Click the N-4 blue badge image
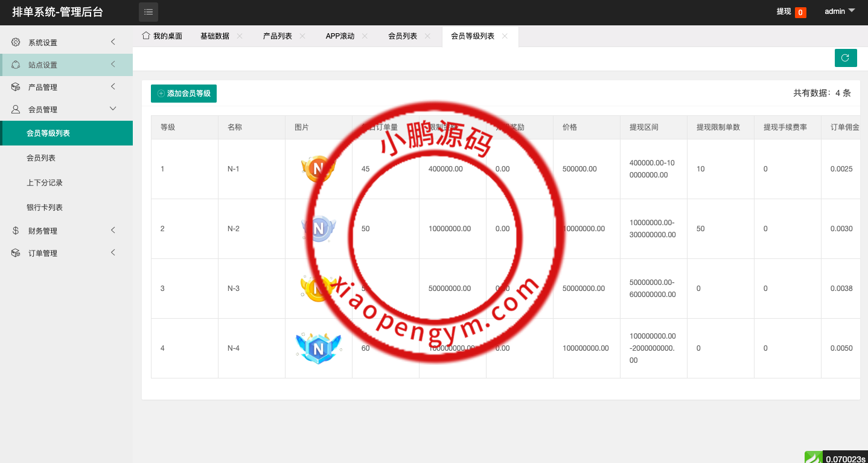The image size is (868, 463). click(318, 348)
